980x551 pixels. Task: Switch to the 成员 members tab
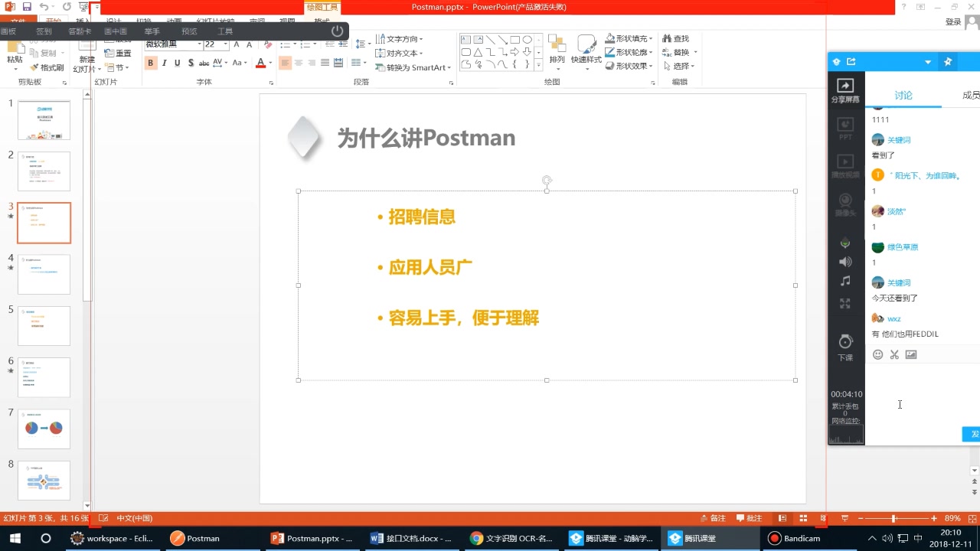(x=971, y=95)
